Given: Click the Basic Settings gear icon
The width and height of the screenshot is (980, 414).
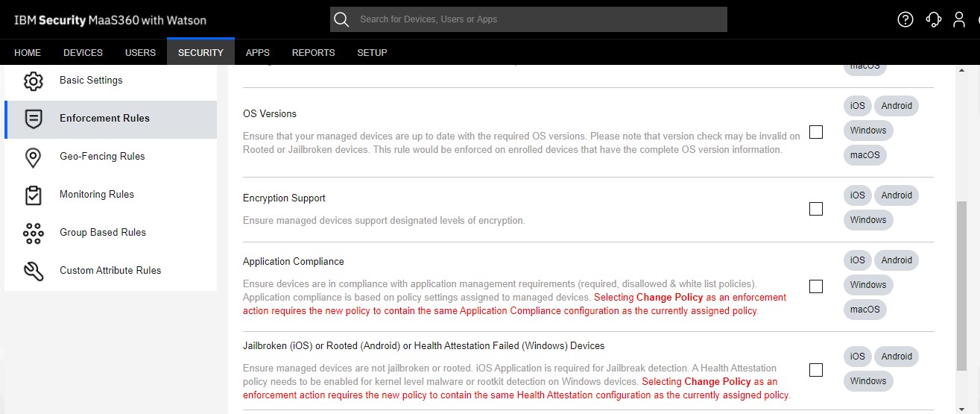Looking at the screenshot, I should (x=33, y=81).
